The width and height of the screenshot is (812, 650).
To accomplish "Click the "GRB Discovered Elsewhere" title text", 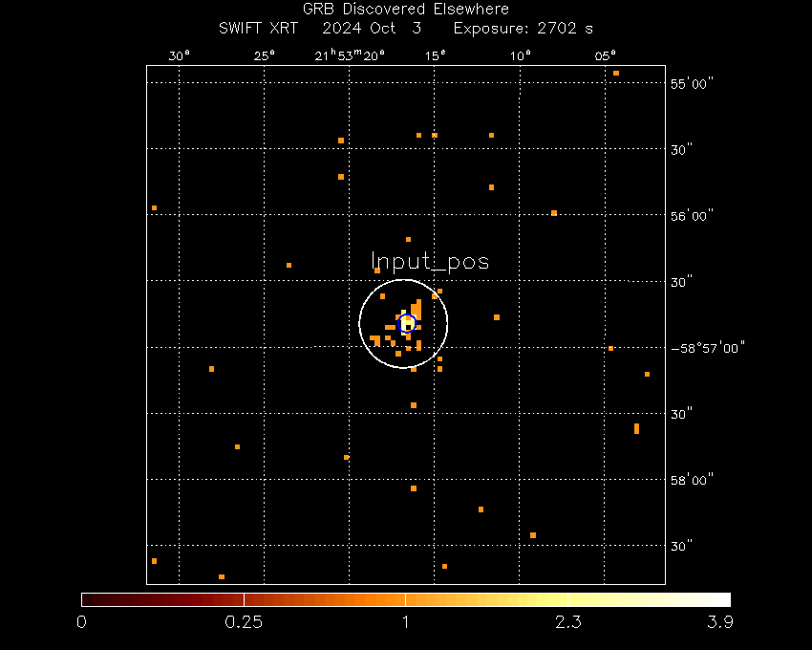I will click(x=406, y=11).
